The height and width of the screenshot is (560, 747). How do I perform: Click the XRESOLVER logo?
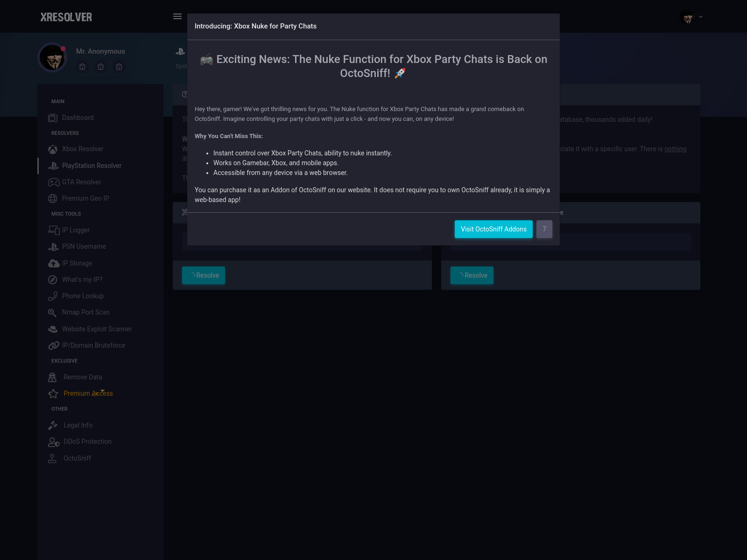click(x=66, y=17)
